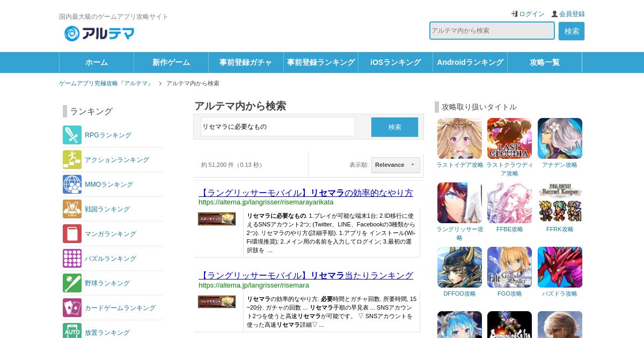
Task: Open the ラングリッサー game icon in sidebar
Action: point(459,203)
